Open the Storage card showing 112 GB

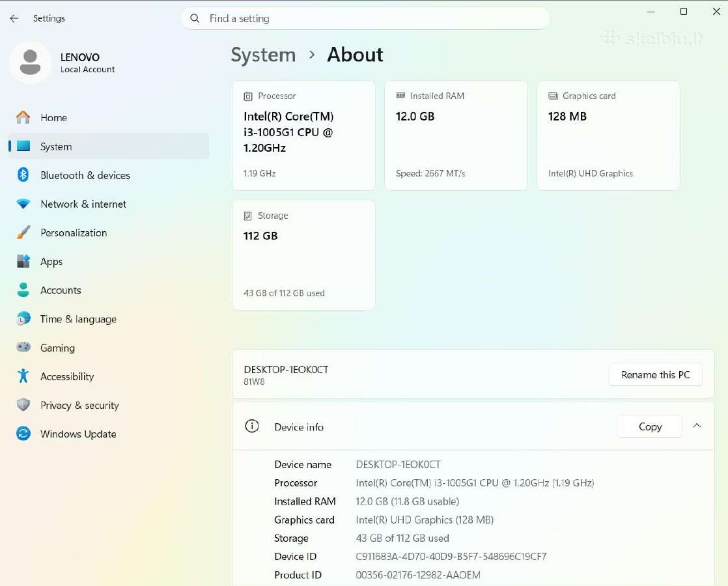[303, 255]
